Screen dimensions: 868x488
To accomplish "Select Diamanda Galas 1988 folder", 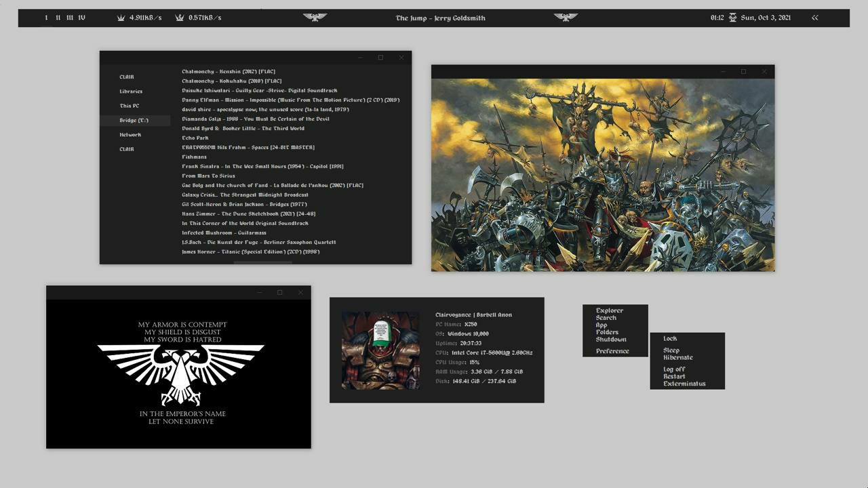I will [x=256, y=119].
